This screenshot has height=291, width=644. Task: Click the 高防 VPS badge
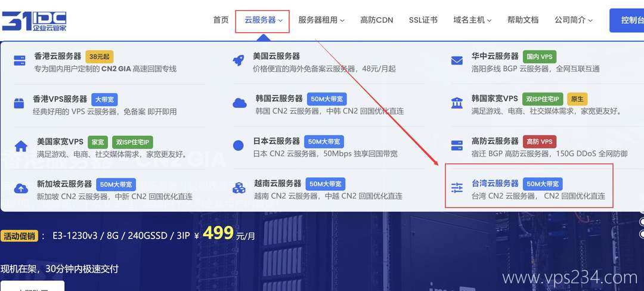tap(540, 141)
